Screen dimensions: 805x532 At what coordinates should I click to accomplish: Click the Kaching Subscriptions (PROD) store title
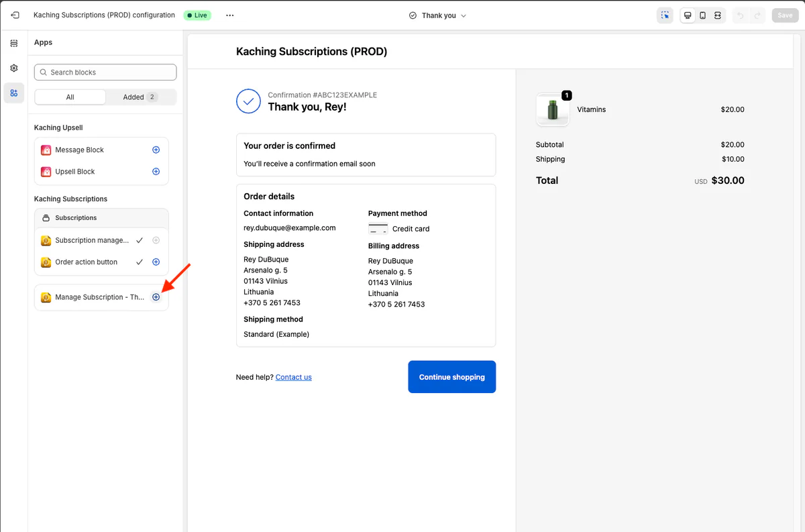pos(311,52)
